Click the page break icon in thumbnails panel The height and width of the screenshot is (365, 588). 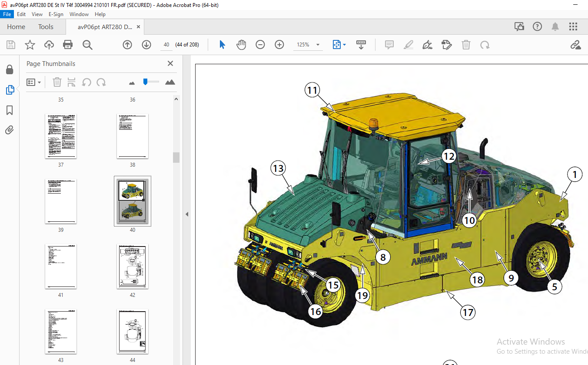pyautogui.click(x=72, y=82)
